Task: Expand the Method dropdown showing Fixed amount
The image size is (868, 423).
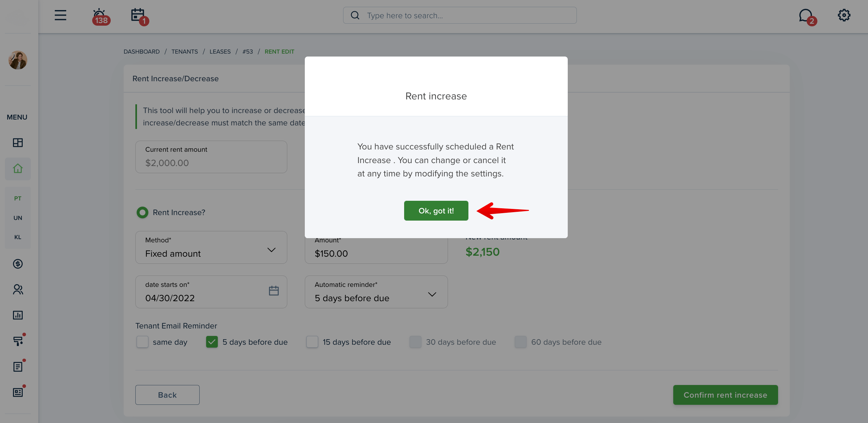Action: click(x=211, y=247)
